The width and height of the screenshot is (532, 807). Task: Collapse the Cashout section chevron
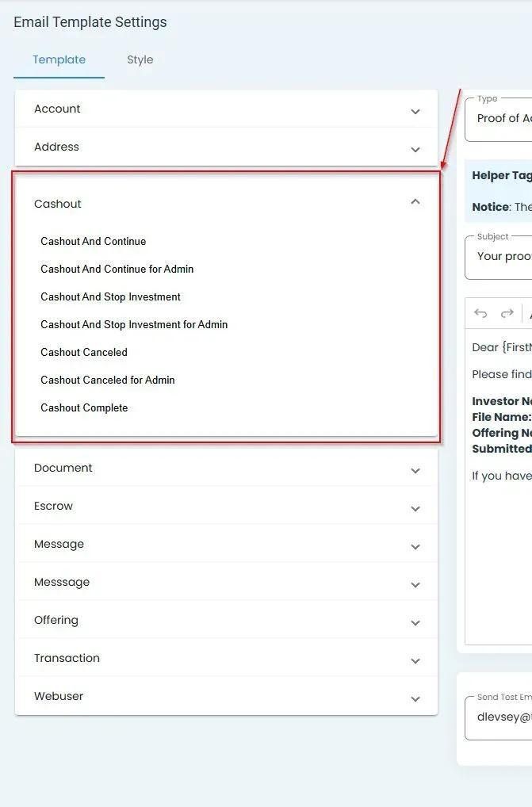(415, 203)
